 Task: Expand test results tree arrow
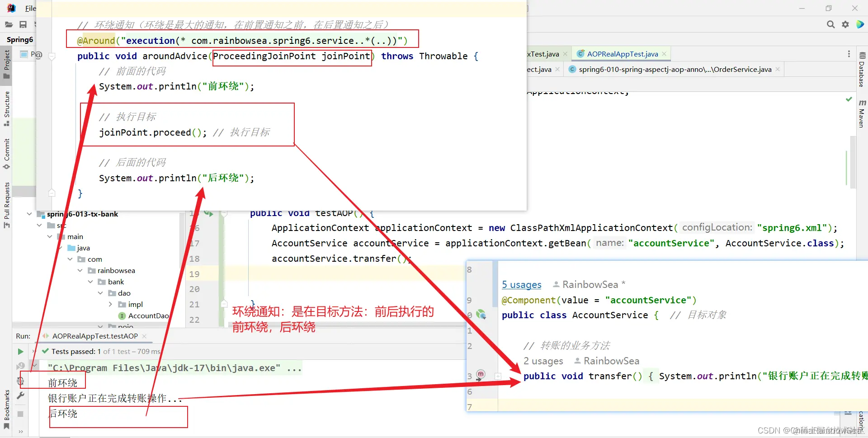(33, 351)
